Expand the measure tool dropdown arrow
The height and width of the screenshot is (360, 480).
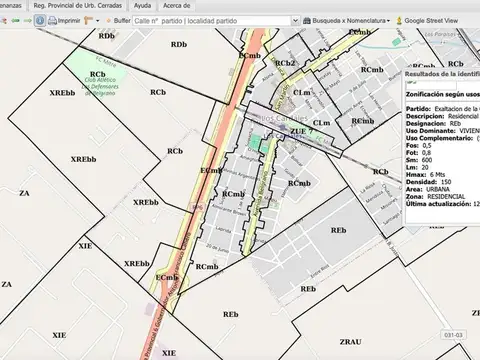click(x=97, y=21)
